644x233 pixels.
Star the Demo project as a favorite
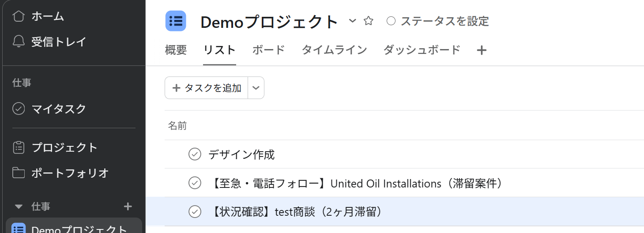(x=369, y=21)
